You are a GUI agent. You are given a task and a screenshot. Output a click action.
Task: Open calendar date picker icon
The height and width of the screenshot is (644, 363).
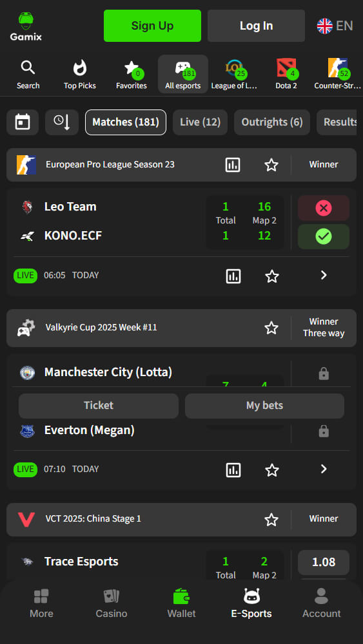(23, 122)
